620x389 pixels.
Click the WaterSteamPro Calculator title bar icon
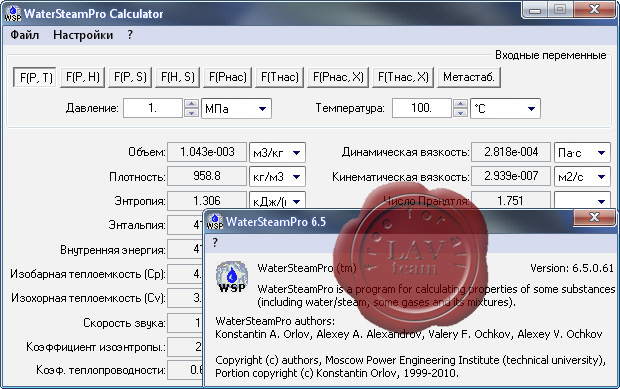[13, 13]
